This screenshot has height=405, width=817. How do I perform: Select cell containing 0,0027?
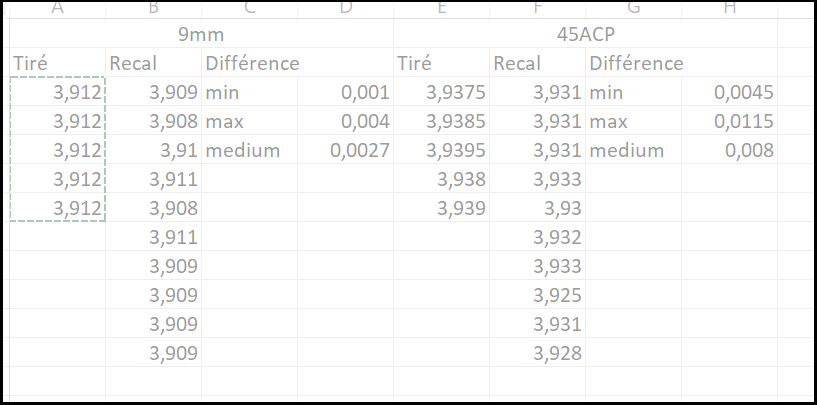(345, 150)
